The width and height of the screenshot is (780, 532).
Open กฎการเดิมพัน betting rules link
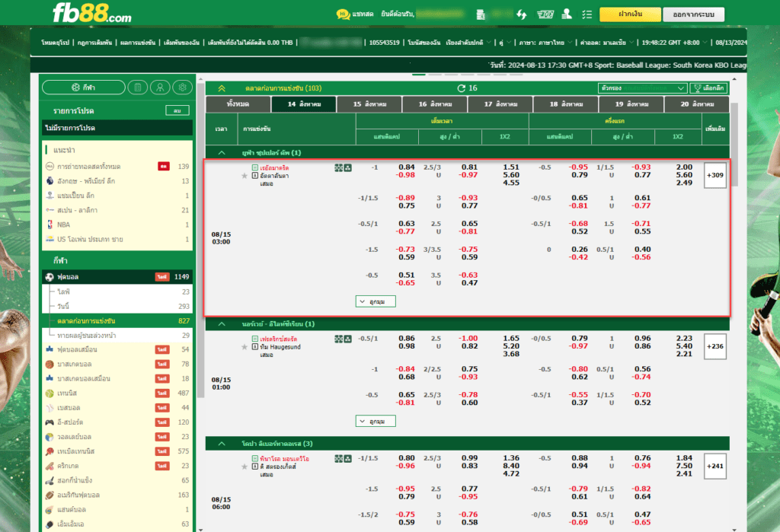pos(94,43)
